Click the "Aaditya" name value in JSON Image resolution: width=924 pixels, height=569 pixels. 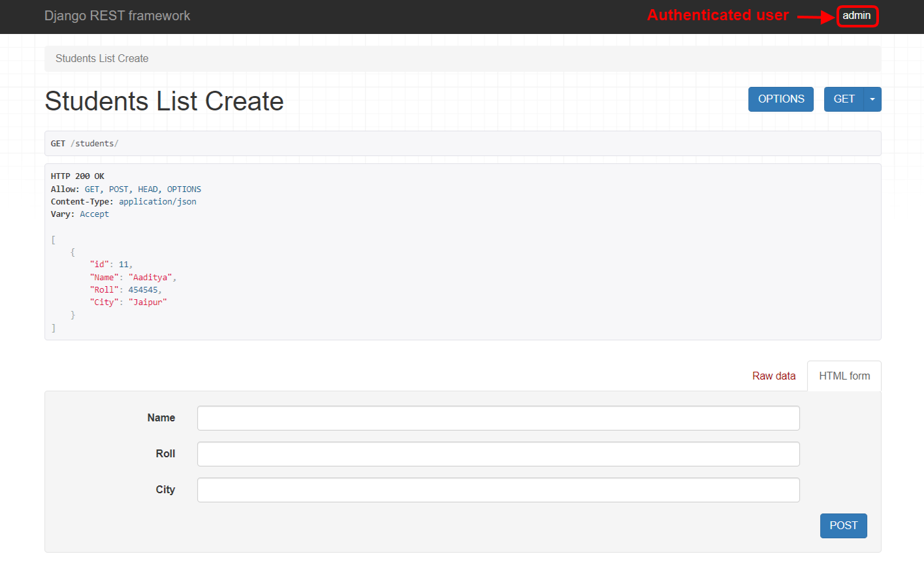[x=150, y=278]
